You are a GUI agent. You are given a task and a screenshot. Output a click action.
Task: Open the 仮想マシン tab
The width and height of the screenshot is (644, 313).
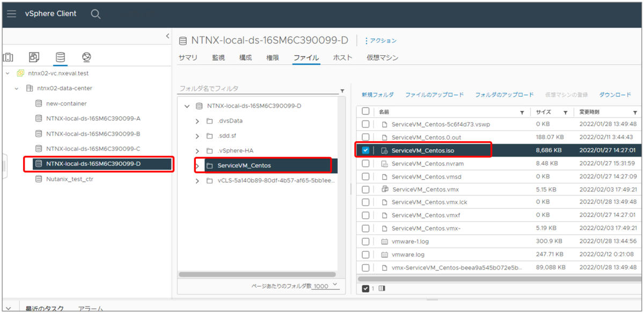click(382, 58)
